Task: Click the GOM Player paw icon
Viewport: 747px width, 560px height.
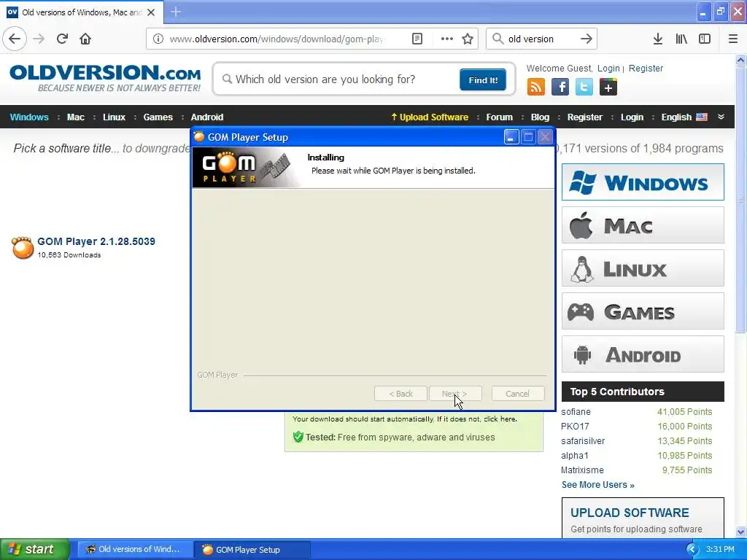Action: point(23,248)
